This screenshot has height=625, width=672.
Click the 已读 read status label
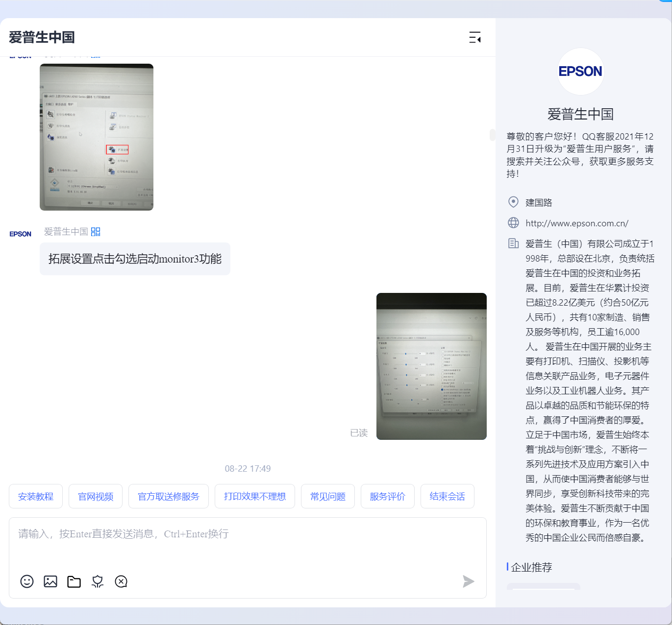[359, 433]
